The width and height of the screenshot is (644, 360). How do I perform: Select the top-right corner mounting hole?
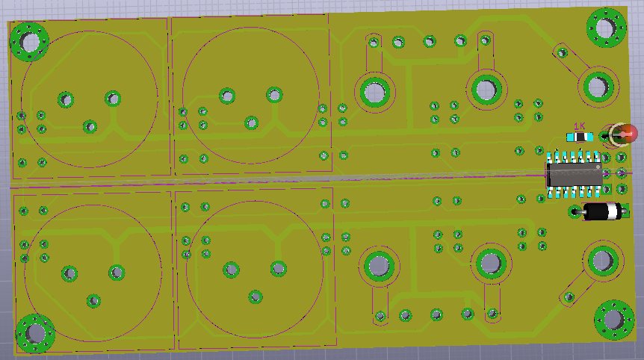click(x=606, y=28)
